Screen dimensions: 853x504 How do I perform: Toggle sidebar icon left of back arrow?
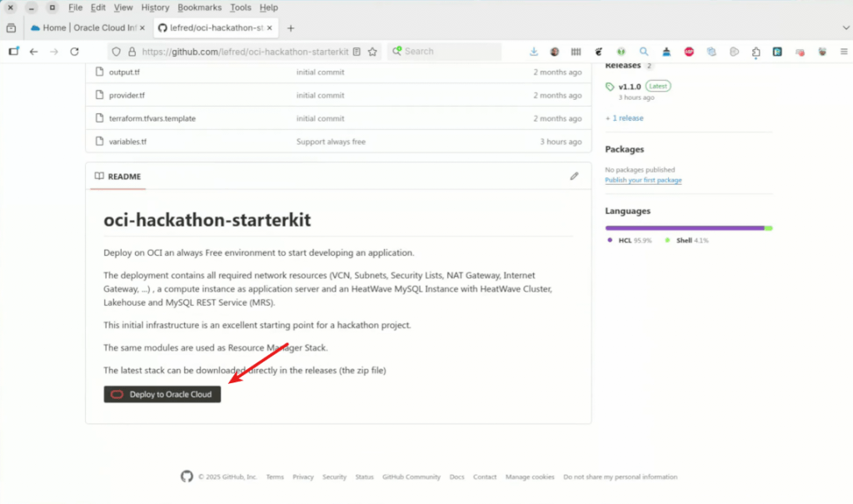[x=13, y=51]
